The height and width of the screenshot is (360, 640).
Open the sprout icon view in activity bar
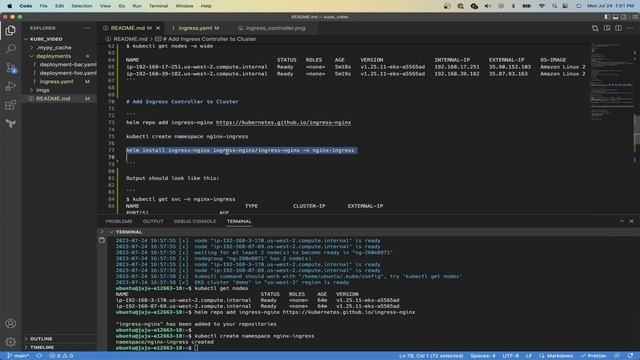(x=11, y=123)
